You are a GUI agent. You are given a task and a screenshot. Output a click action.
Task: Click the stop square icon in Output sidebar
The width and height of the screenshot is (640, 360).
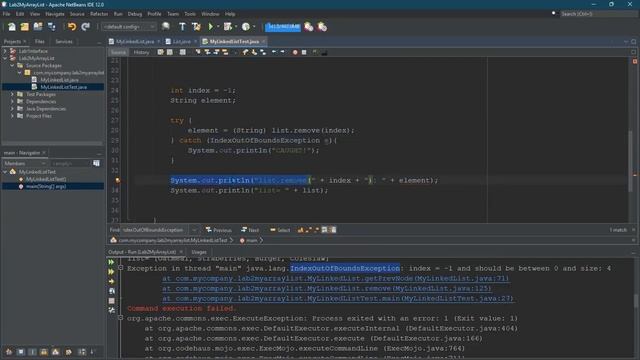(111, 301)
